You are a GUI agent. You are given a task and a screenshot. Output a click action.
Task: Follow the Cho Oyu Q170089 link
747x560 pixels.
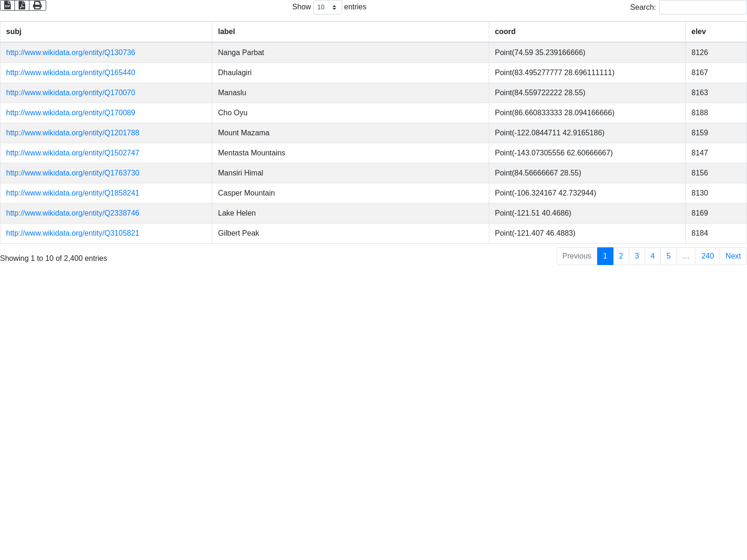pyautogui.click(x=70, y=113)
